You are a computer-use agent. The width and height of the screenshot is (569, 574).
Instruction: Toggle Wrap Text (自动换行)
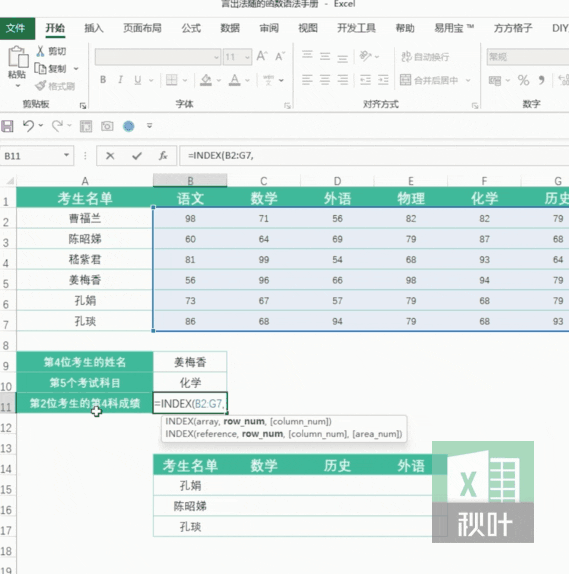click(425, 57)
